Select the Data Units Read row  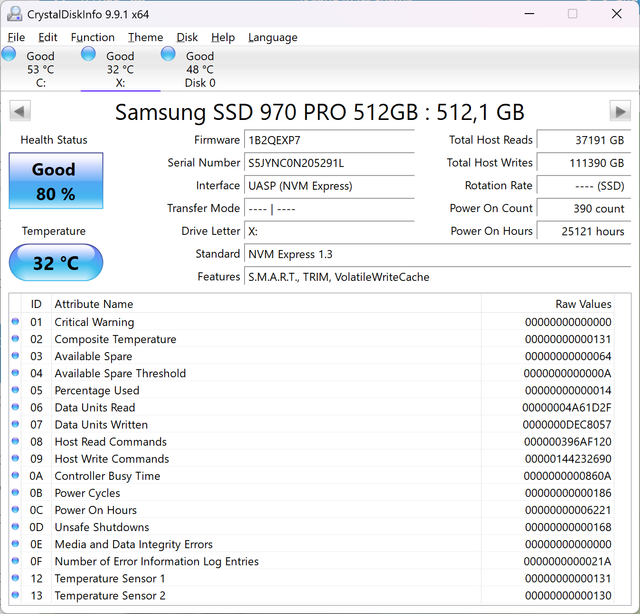[312, 408]
